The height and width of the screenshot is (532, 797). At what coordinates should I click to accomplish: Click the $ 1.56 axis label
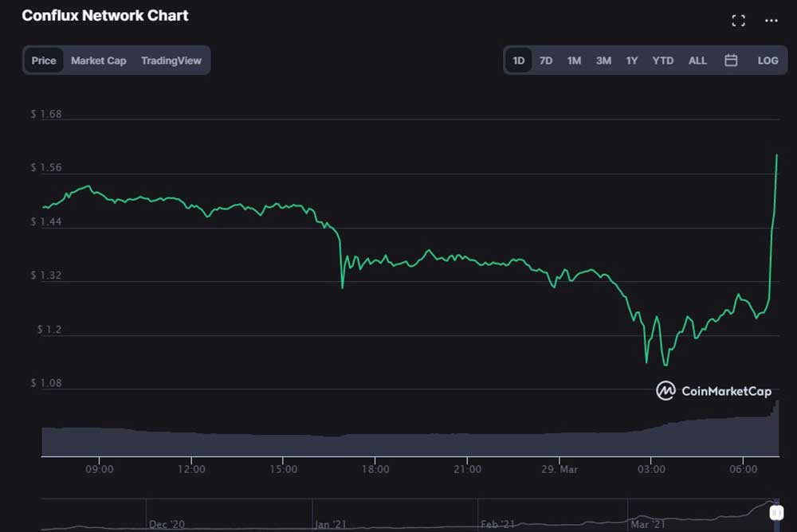coord(46,168)
